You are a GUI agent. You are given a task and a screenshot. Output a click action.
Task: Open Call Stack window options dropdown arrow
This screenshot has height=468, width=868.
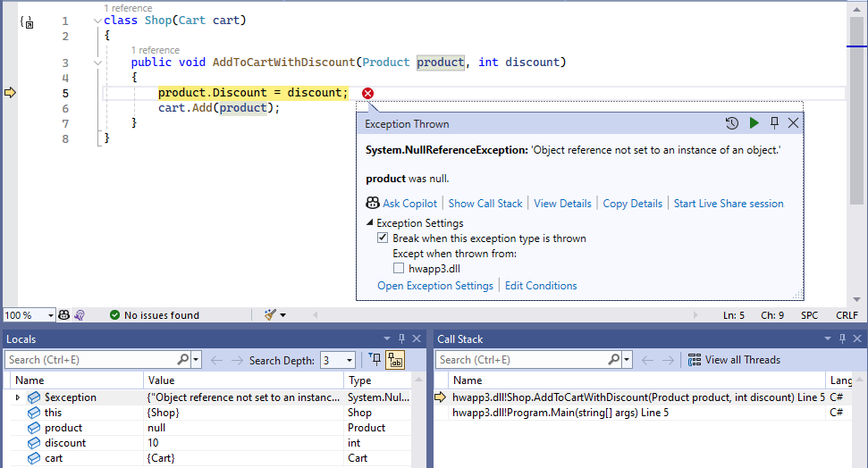pos(828,338)
